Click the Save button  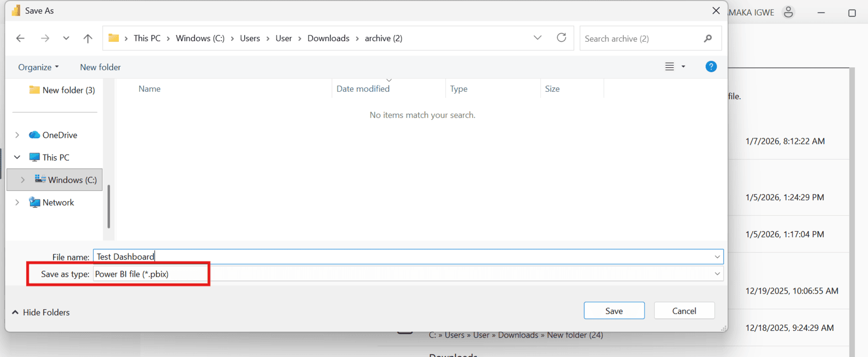614,311
